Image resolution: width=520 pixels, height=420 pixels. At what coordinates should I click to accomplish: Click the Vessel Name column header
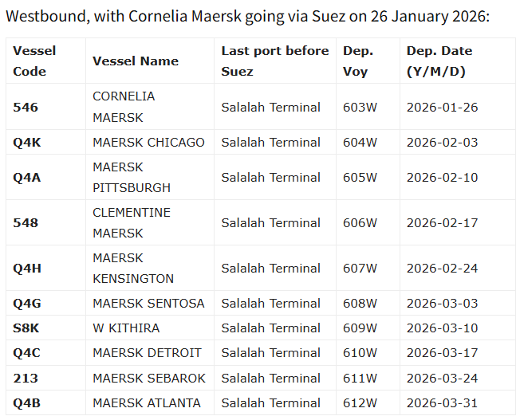pos(136,61)
